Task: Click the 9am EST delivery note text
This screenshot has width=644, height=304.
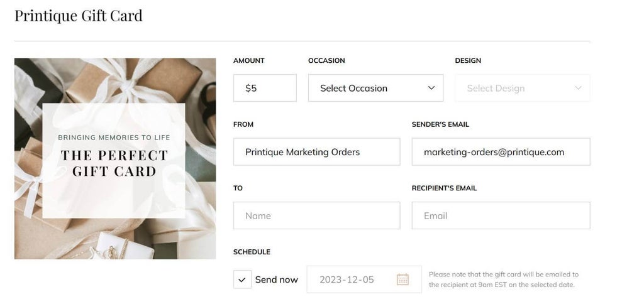Action: pos(503,280)
